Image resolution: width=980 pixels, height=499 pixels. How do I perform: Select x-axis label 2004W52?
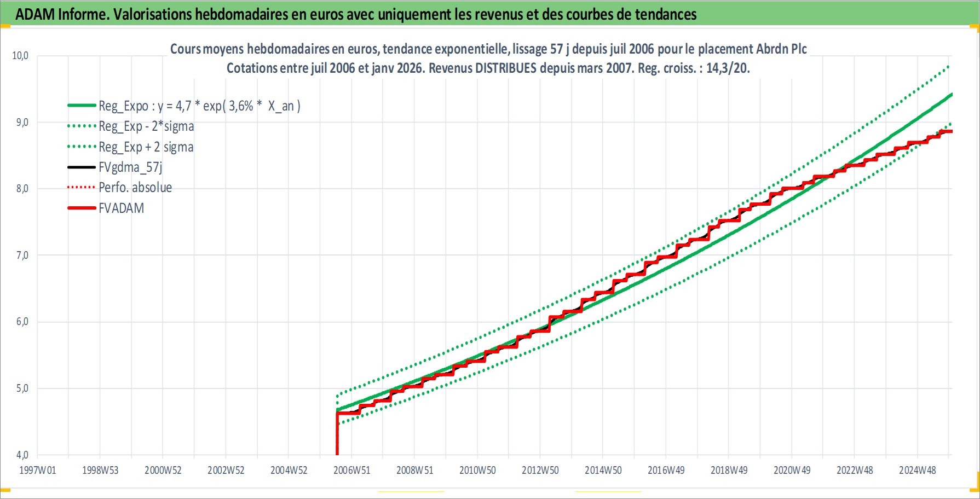click(x=289, y=471)
